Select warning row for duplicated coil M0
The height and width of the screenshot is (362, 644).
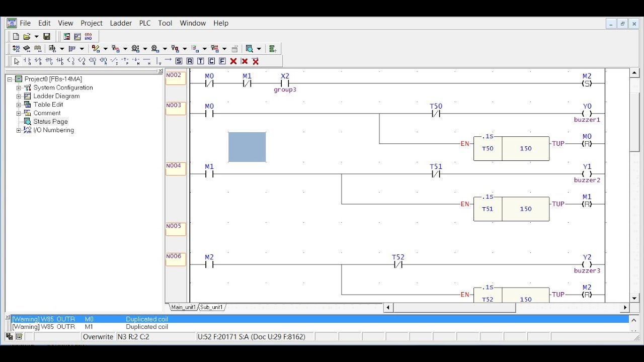click(319, 319)
